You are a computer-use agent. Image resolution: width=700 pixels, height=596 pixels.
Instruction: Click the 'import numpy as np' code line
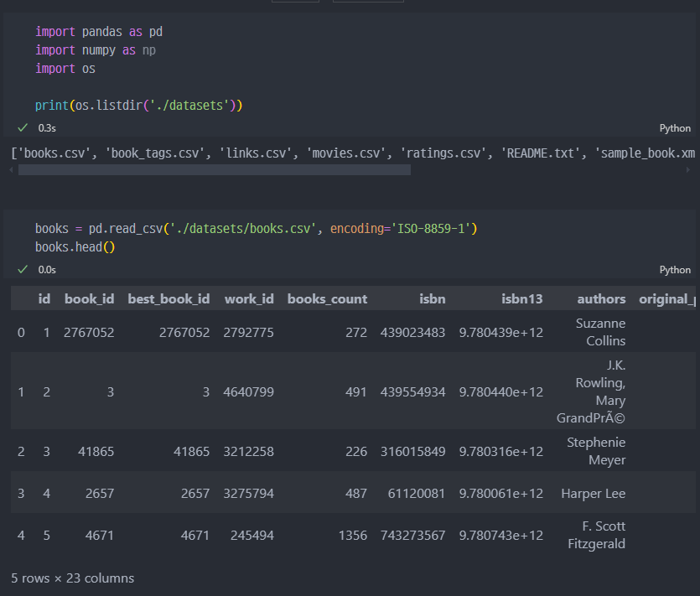(x=96, y=50)
